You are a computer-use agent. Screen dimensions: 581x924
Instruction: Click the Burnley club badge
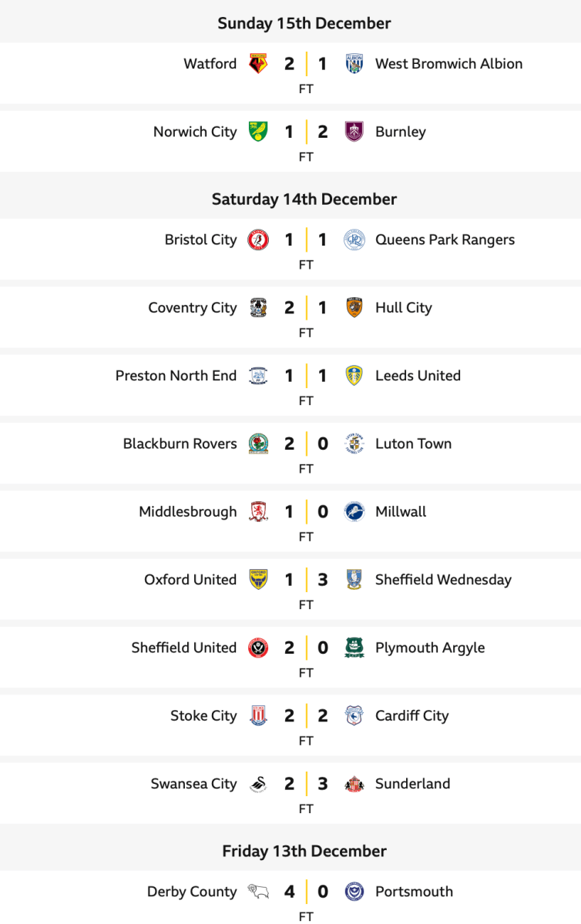tap(354, 132)
